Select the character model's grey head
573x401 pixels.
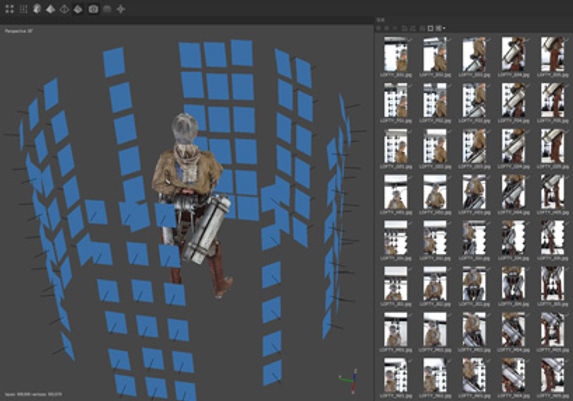click(185, 128)
